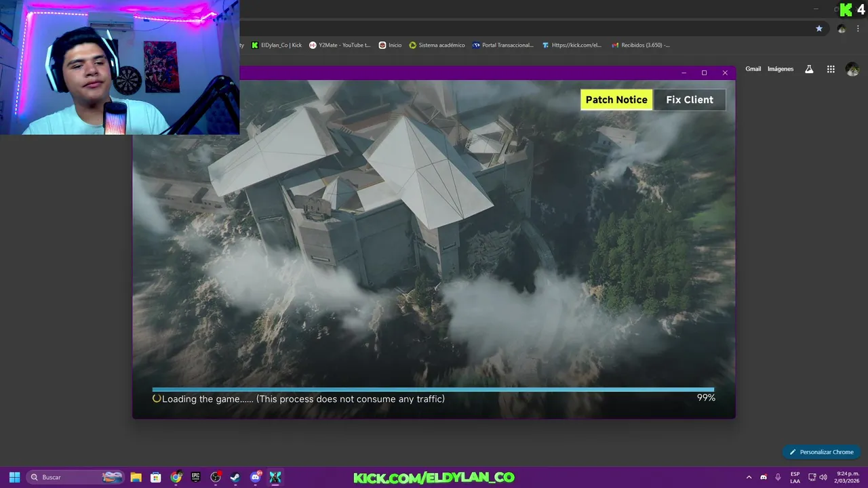
Task: Close the game launcher window
Action: (725, 73)
